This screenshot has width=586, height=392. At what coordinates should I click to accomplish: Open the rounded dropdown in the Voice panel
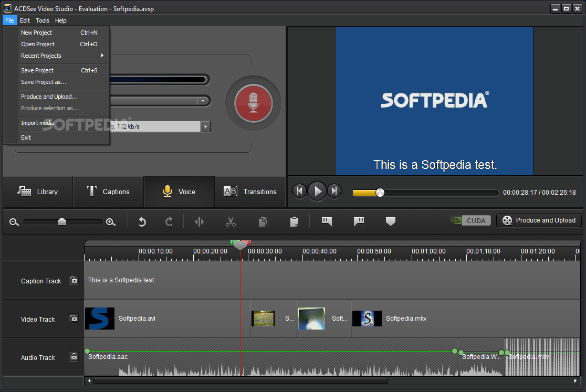point(203,100)
